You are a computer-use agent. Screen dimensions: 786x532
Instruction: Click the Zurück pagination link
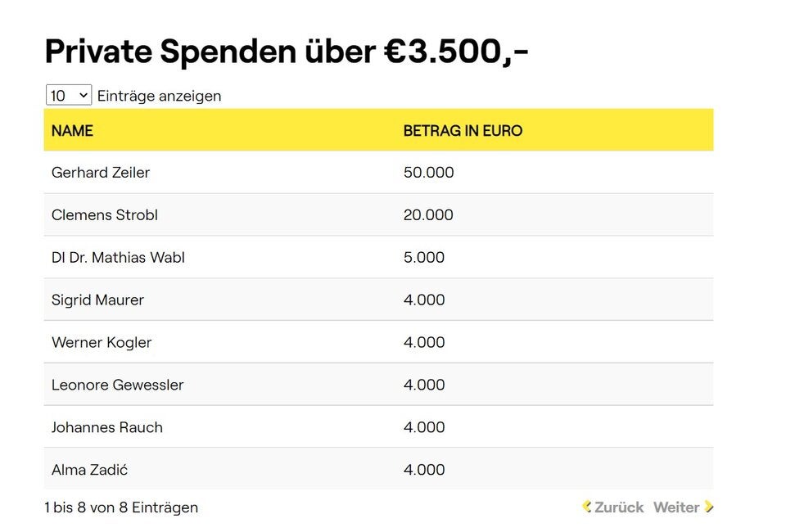coord(620,507)
